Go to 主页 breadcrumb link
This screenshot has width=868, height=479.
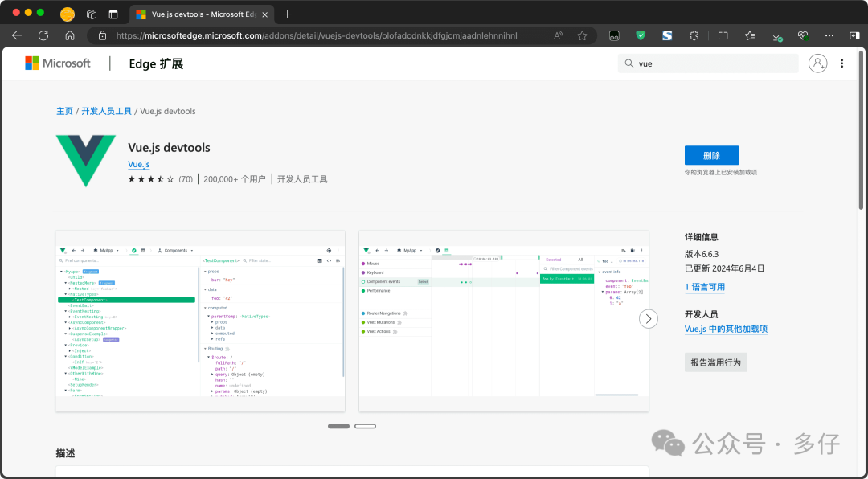tap(65, 111)
